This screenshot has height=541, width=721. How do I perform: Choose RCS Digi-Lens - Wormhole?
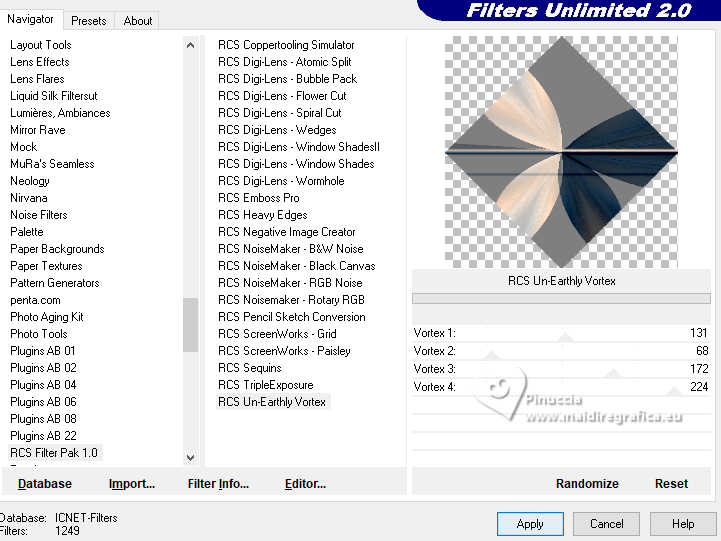tap(281, 181)
